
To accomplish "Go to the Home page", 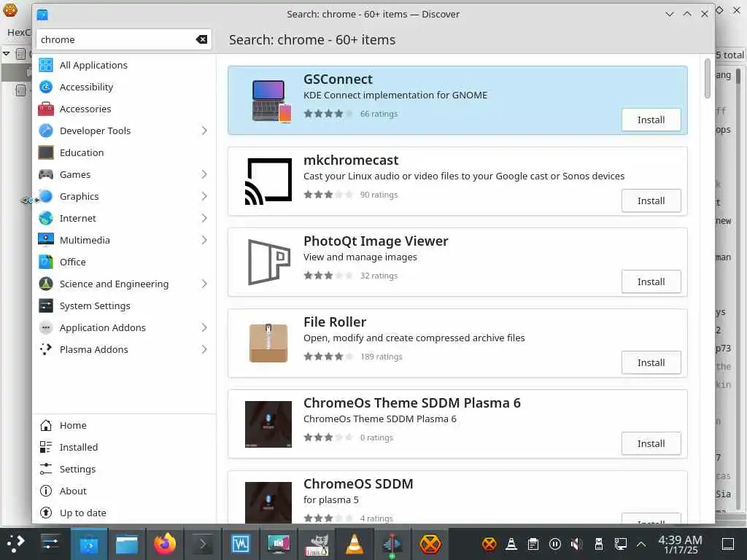I will pos(124,426).
